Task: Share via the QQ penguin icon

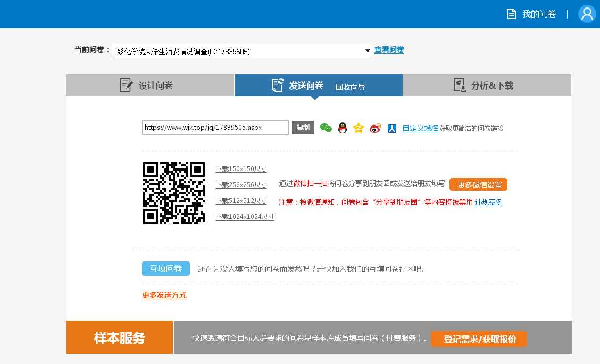Action: click(343, 128)
